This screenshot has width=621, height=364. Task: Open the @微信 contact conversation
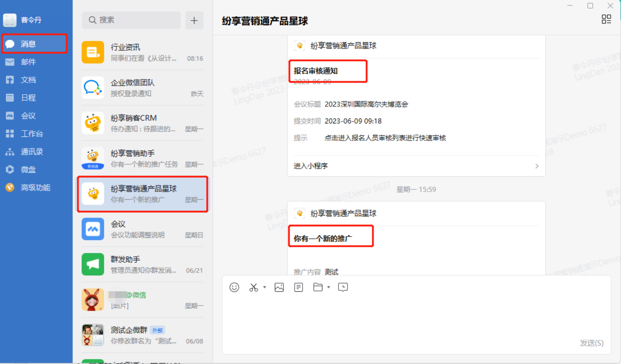click(142, 300)
